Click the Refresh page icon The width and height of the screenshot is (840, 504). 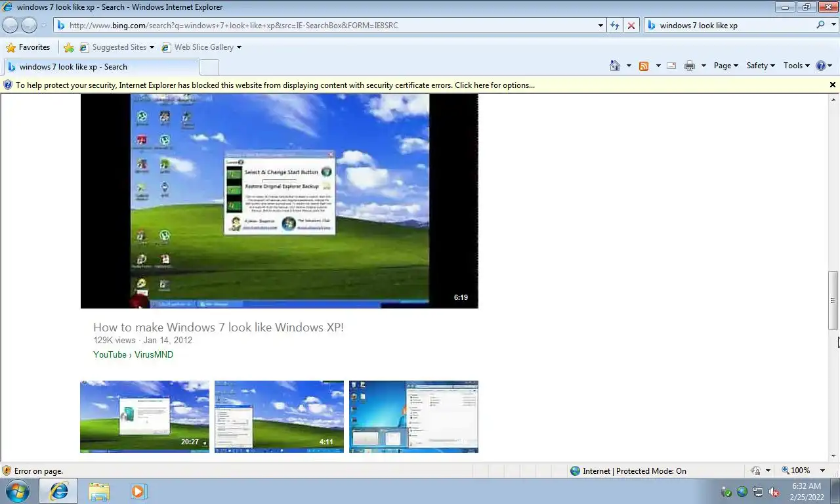(614, 26)
